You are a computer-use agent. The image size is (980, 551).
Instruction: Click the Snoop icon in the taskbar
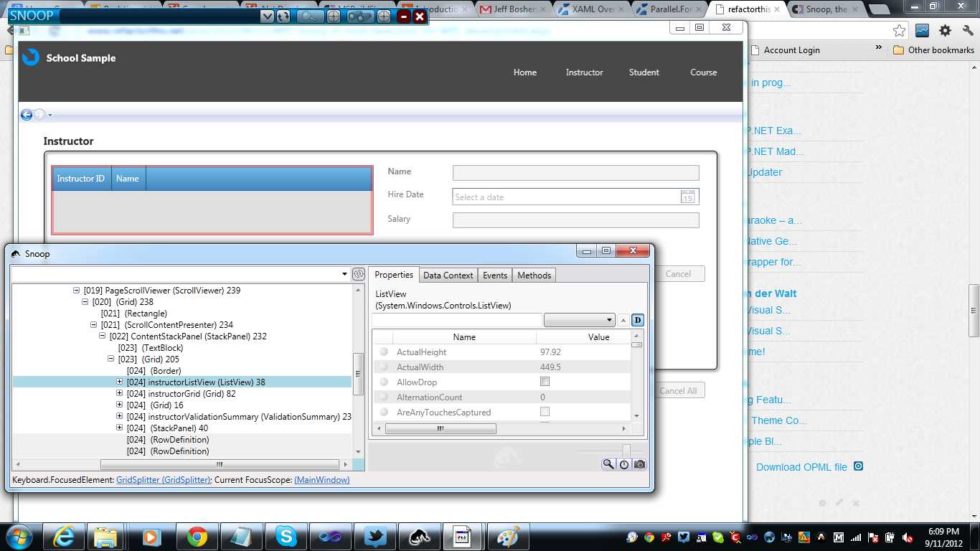pyautogui.click(x=420, y=537)
